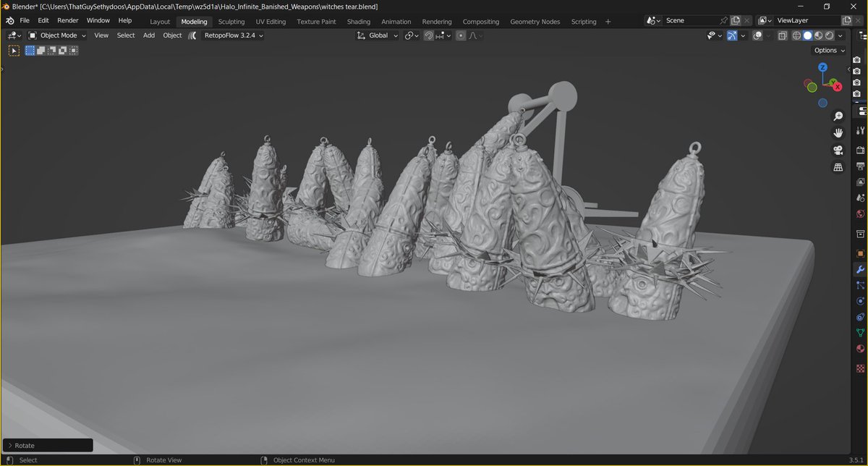Add new view layer button
Image resolution: width=868 pixels, height=466 pixels.
(847, 21)
